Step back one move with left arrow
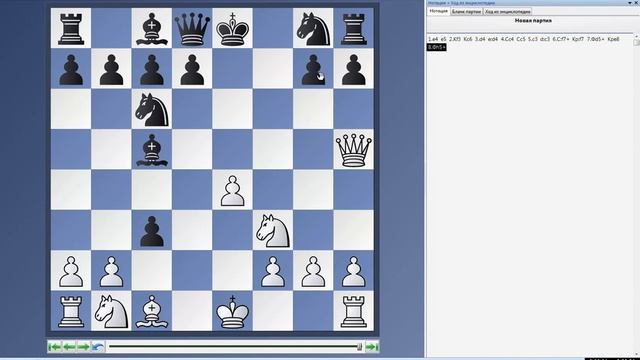640x360 pixels. [x=69, y=347]
